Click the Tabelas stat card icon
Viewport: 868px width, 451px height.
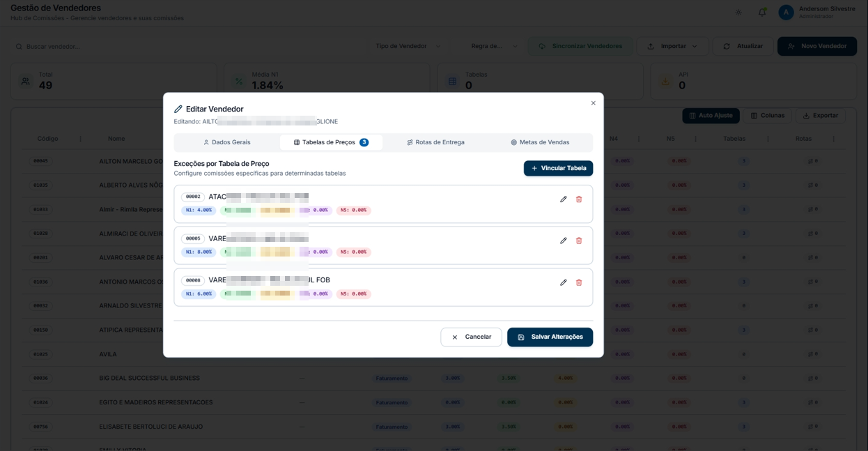(452, 81)
